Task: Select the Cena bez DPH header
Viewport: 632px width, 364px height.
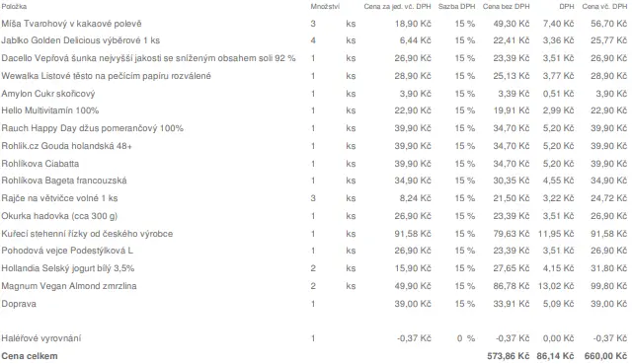Action: 507,7
